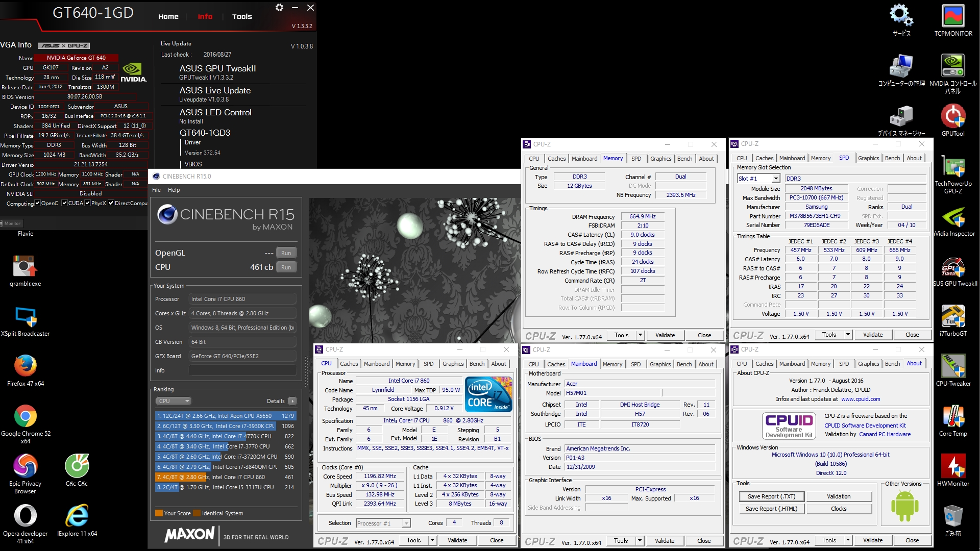
Task: Open Tools dropdown arrow in CPU-Z CPU window
Action: (432, 540)
